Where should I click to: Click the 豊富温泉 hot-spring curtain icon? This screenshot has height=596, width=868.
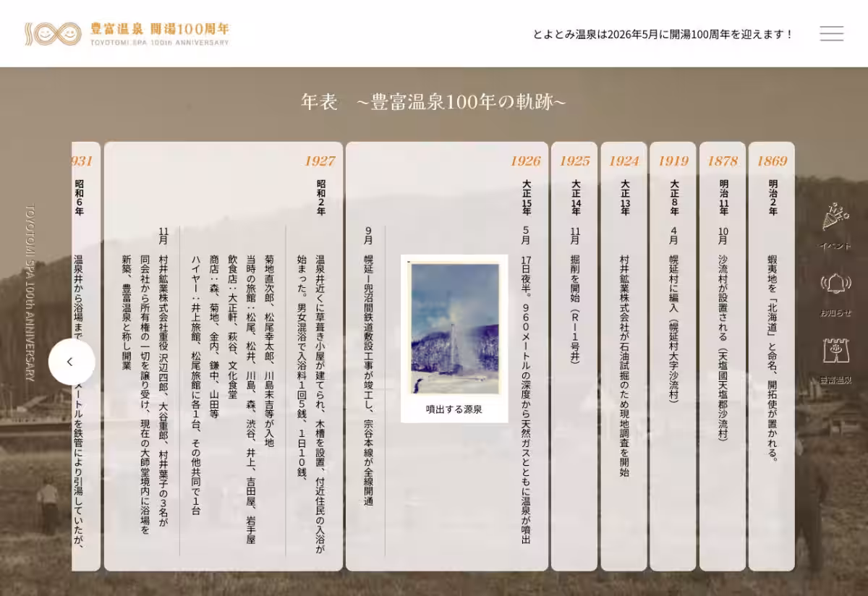pyautogui.click(x=836, y=354)
